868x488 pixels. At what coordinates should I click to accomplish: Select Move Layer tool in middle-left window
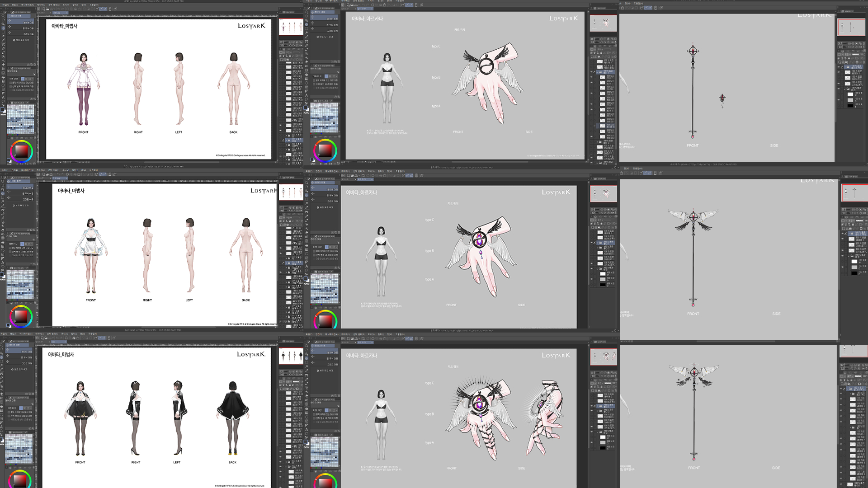[3, 193]
